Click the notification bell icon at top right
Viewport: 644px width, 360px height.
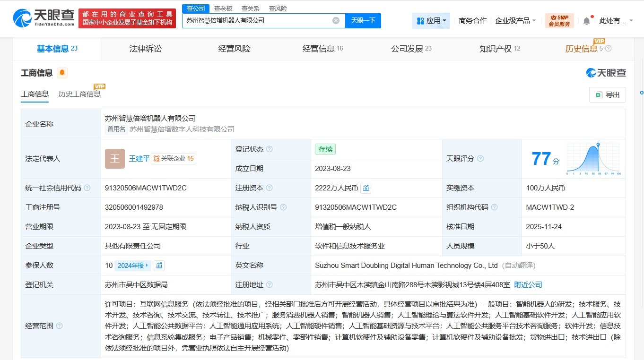pyautogui.click(x=587, y=21)
